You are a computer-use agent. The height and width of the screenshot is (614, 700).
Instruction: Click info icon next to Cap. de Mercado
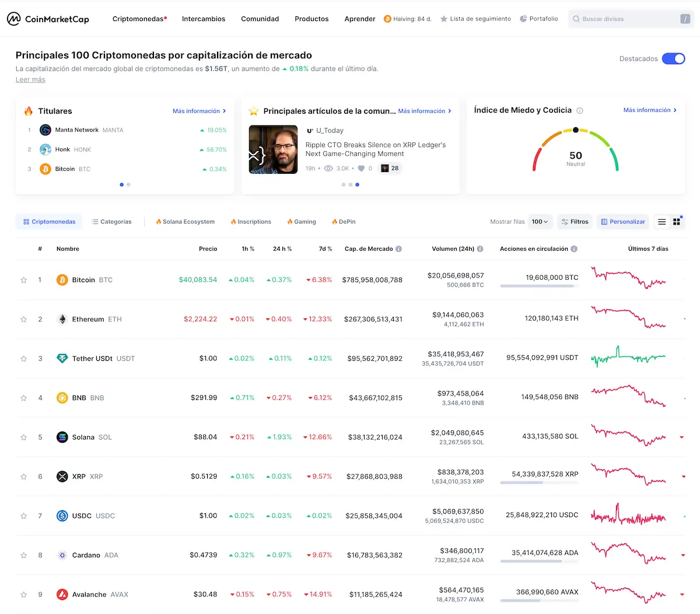[x=399, y=249]
